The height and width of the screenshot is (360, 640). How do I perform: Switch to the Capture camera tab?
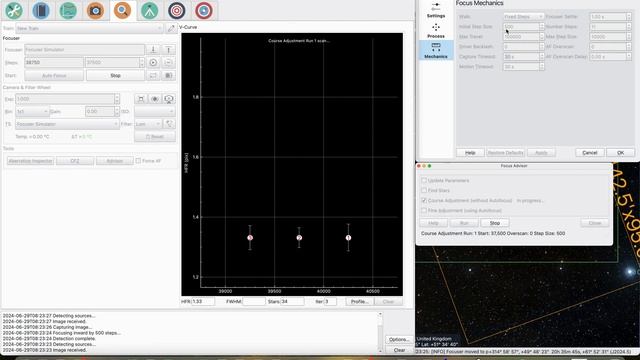click(95, 10)
